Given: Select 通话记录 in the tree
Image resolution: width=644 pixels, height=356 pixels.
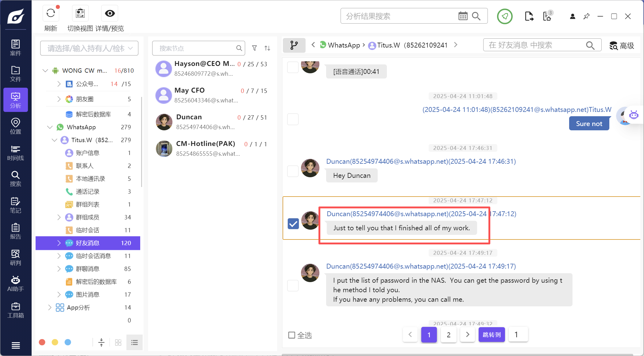Looking at the screenshot, I should point(87,192).
